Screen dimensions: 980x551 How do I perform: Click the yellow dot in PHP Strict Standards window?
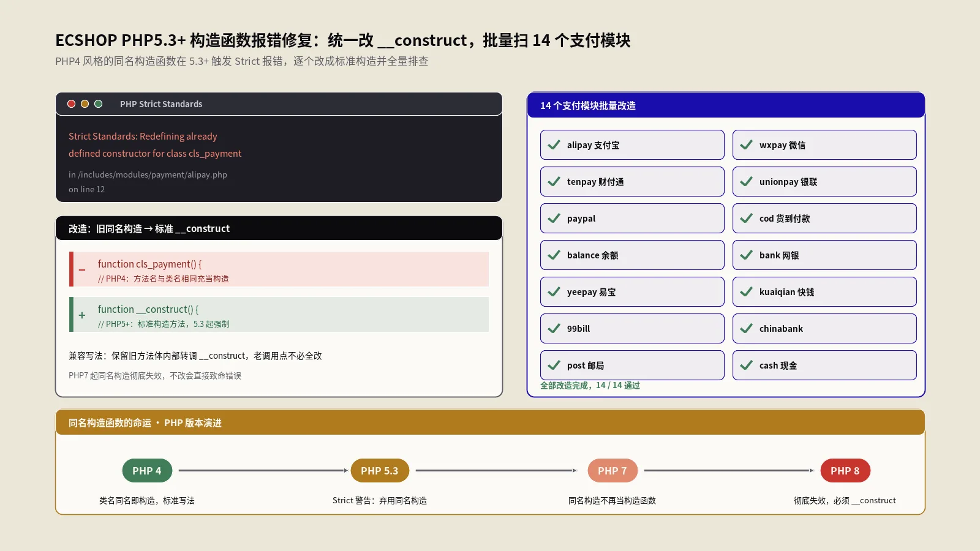pos(85,104)
